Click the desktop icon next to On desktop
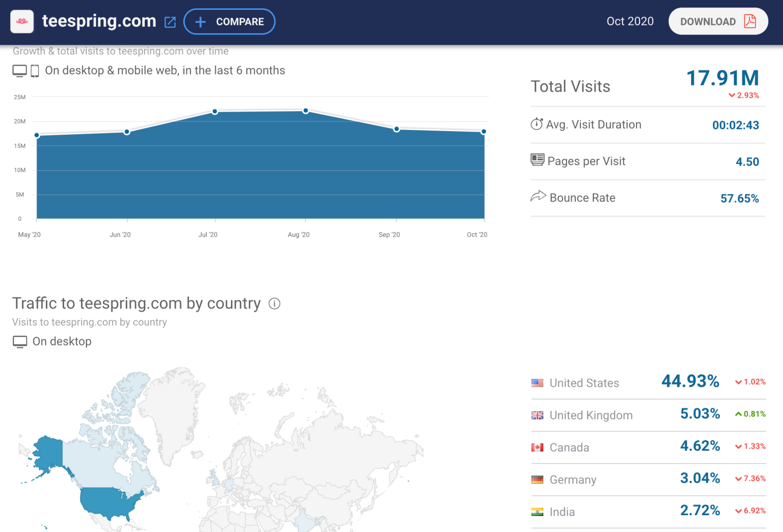 pyautogui.click(x=20, y=341)
